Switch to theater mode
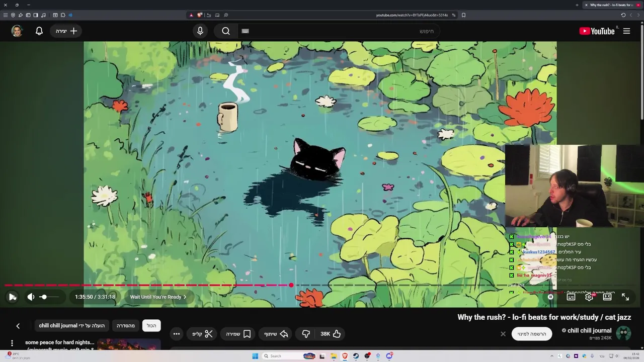Viewport: 644px width, 362px height. [607, 297]
